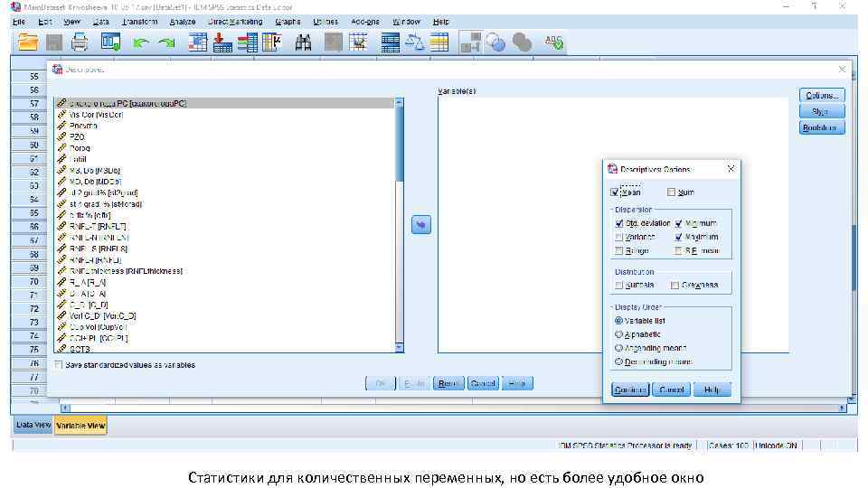This screenshot has height=488, width=868.
Task: Open Recall recently used dialogs icon
Action: click(110, 42)
